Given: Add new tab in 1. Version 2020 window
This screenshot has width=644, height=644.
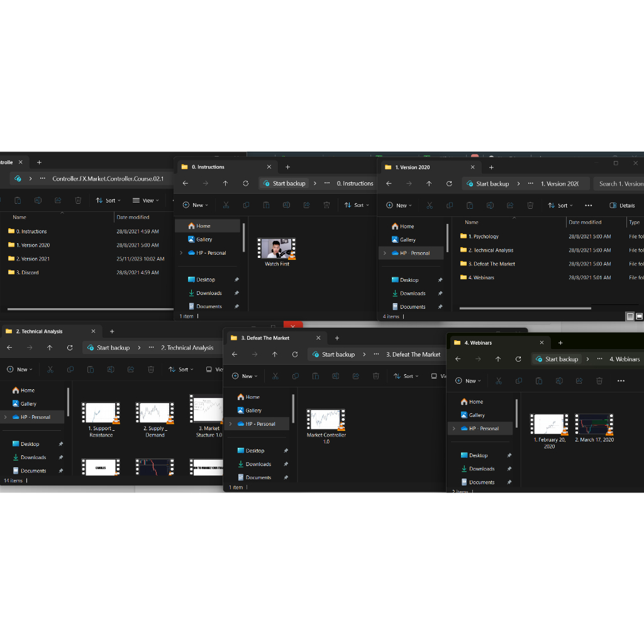Looking at the screenshot, I should (x=491, y=167).
